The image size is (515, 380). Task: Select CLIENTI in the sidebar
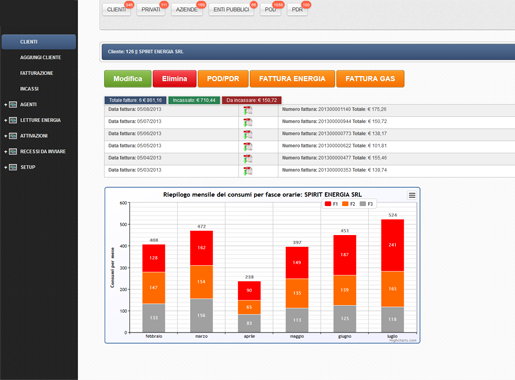[39, 42]
